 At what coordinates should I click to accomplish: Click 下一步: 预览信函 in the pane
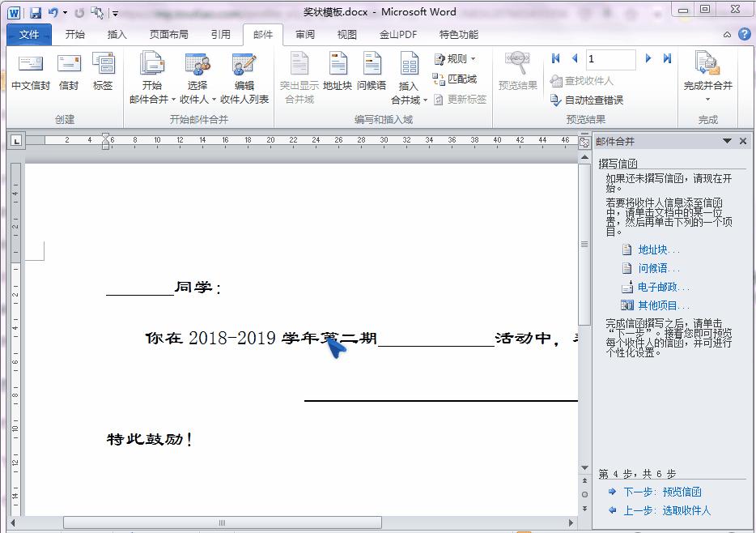(665, 492)
